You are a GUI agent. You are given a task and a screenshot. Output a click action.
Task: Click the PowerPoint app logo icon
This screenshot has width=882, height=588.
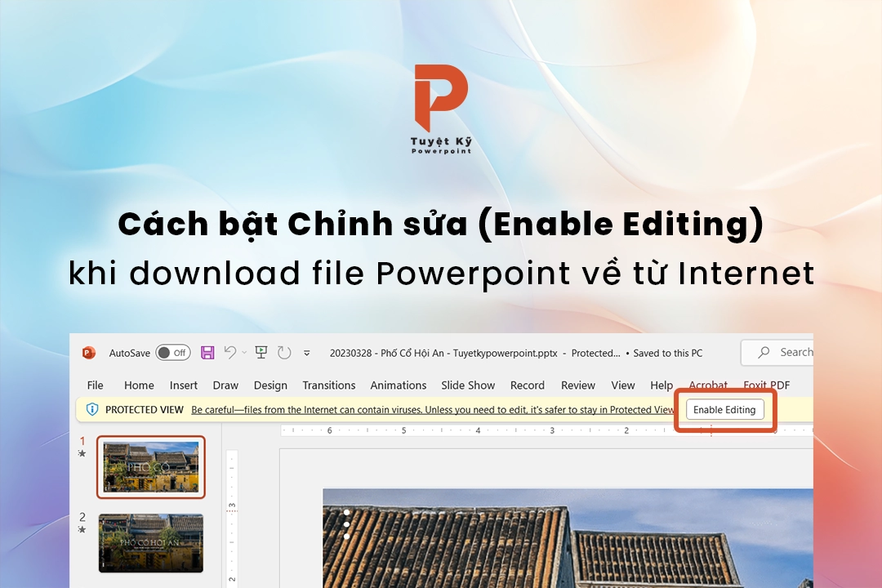(88, 353)
